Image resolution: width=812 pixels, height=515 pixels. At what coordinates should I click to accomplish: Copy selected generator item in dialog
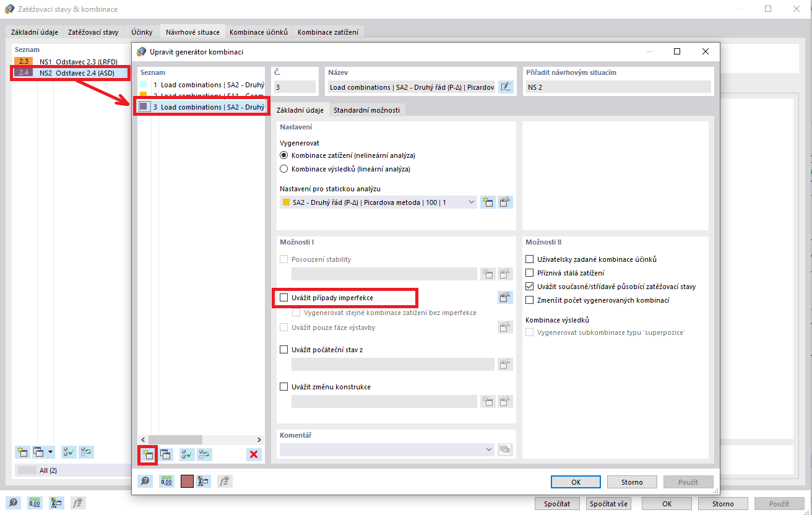point(166,454)
